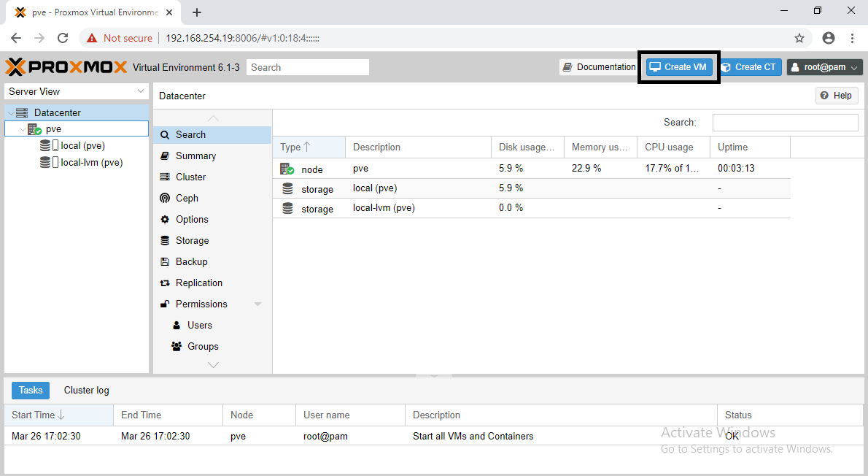Click the Create VM button
The image size is (868, 476).
click(x=678, y=67)
